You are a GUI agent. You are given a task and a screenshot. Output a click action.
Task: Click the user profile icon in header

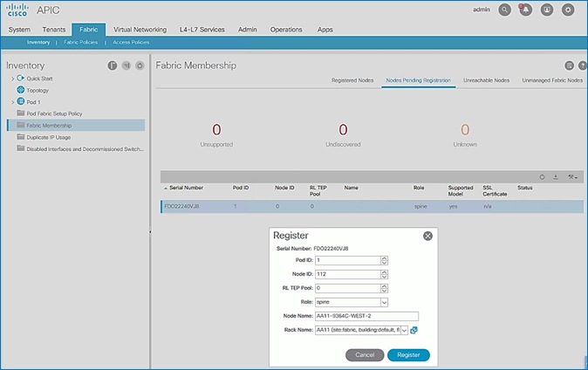(547, 10)
